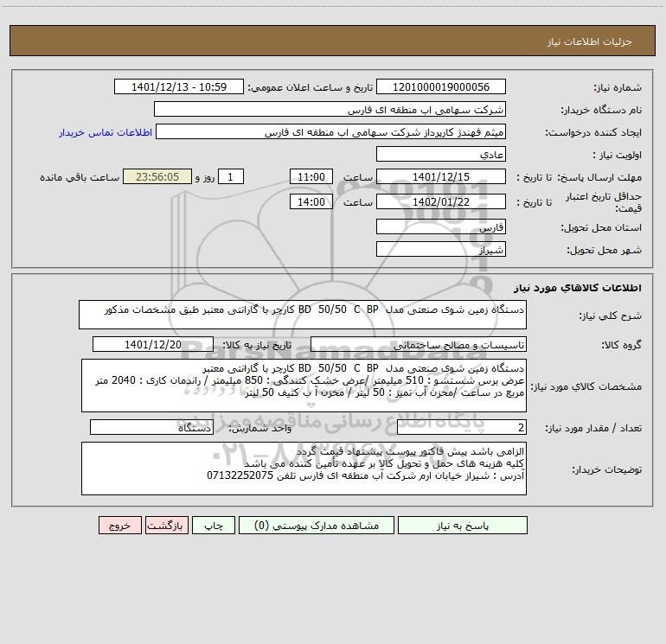Click the label 'توضیحات خریدار:'
This screenshot has width=666, height=644.
coord(607,470)
